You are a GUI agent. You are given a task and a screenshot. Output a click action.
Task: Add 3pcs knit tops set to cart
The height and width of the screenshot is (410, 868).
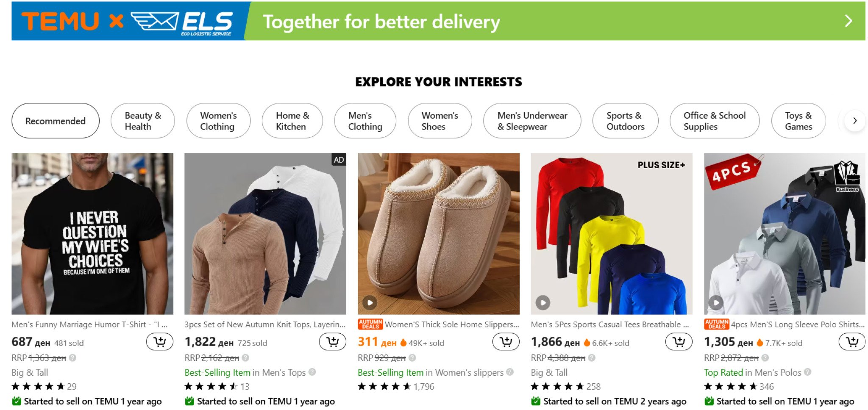(332, 342)
